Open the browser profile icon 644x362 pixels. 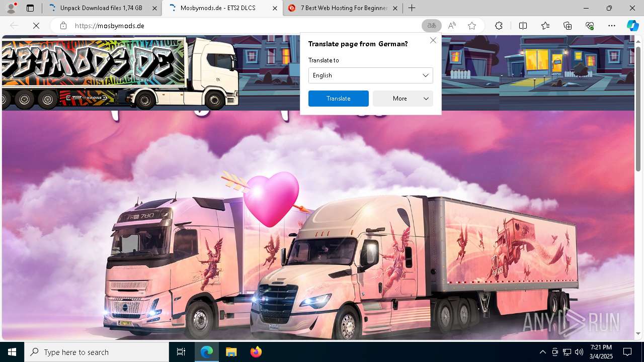[x=11, y=8]
